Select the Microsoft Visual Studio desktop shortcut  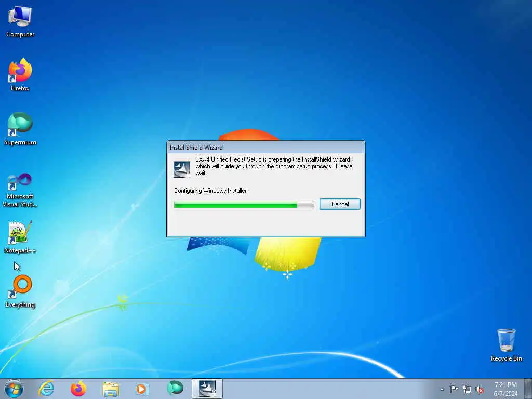pyautogui.click(x=20, y=190)
